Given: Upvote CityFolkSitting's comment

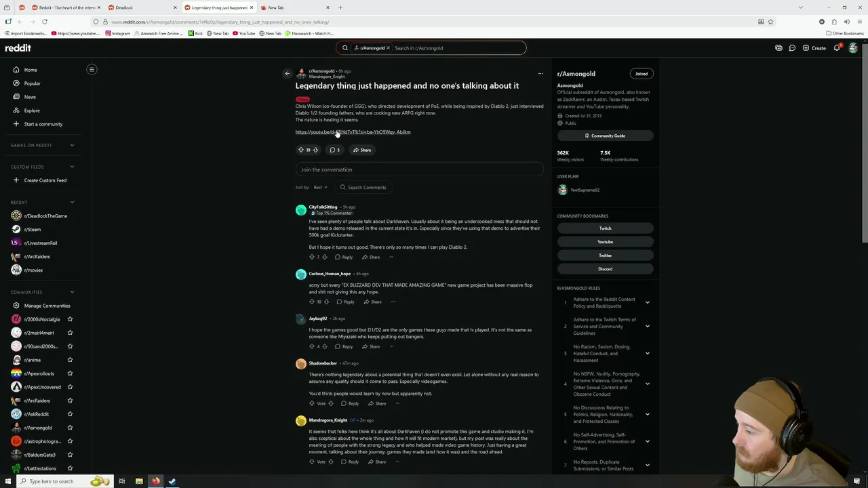Looking at the screenshot, I should [312, 257].
